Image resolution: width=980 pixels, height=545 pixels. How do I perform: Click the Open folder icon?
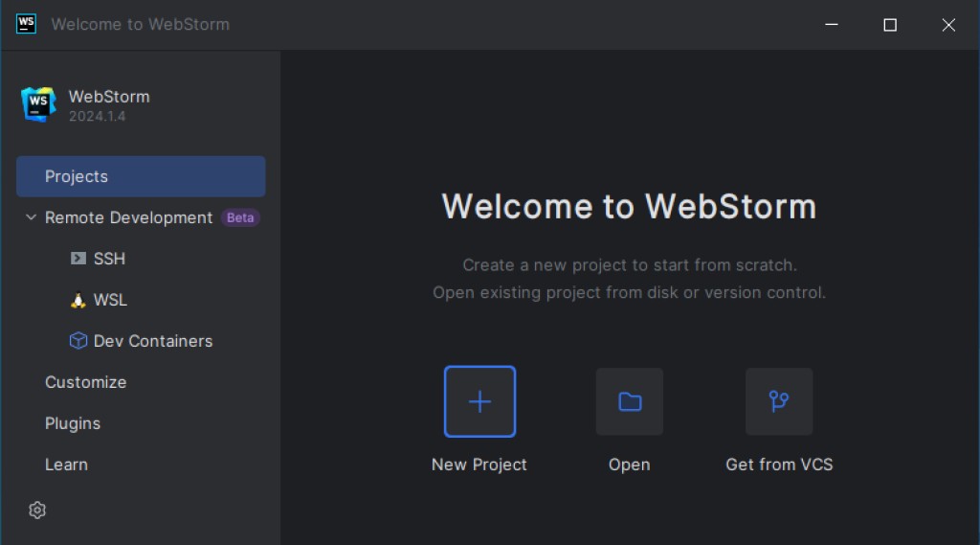630,401
